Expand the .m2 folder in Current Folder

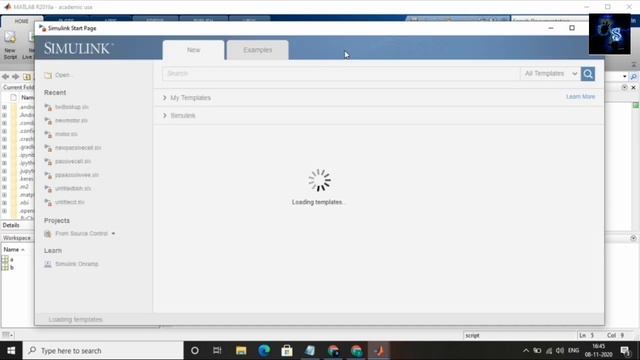4,187
